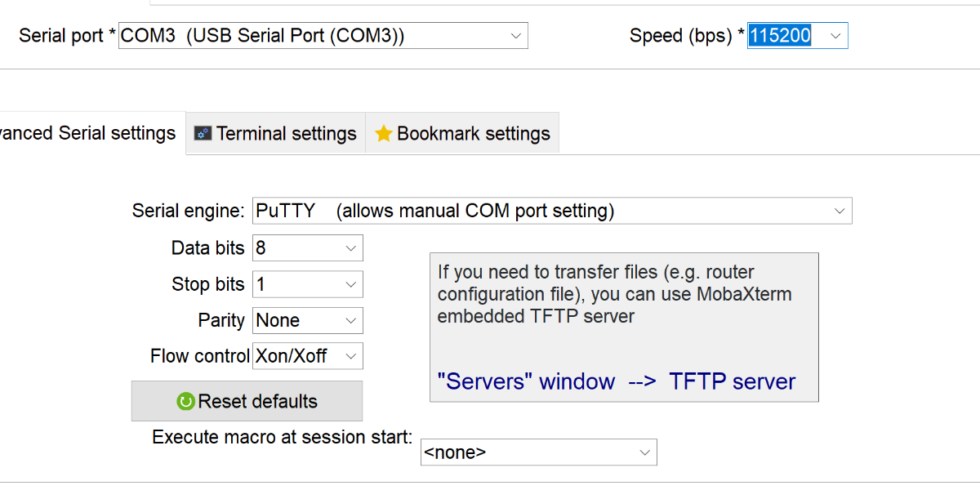Open the Serial port dropdown arrow
Viewport: 980px width, 499px height.
pyautogui.click(x=515, y=36)
